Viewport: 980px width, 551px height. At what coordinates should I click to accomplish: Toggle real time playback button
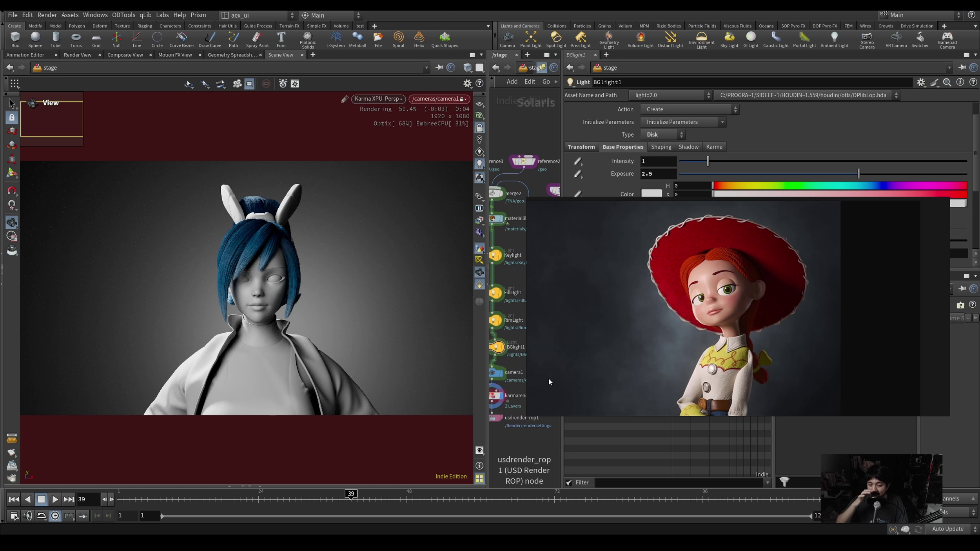[55, 516]
